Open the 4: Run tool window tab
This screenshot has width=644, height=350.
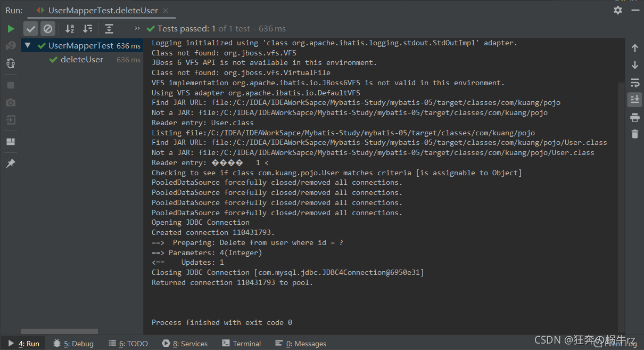pos(23,344)
